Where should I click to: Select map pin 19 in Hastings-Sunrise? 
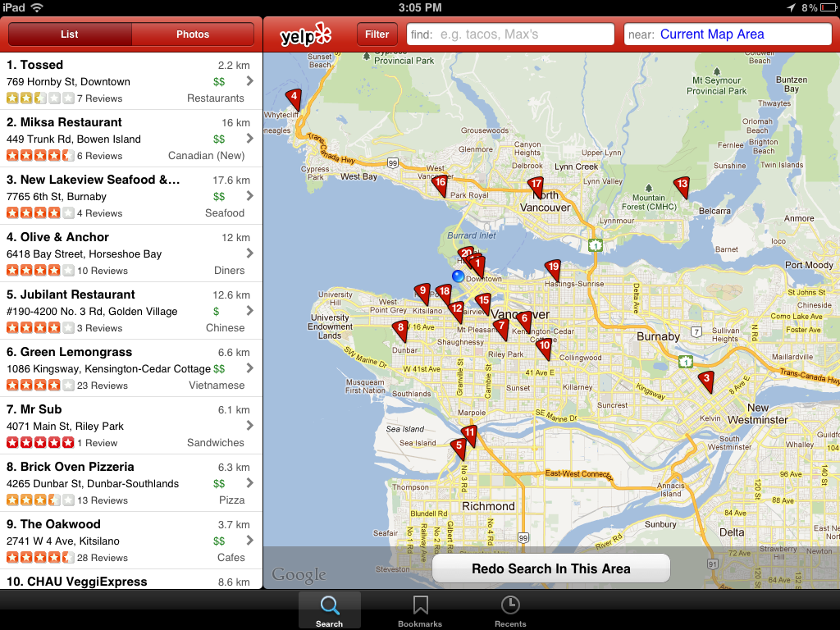[x=553, y=269]
